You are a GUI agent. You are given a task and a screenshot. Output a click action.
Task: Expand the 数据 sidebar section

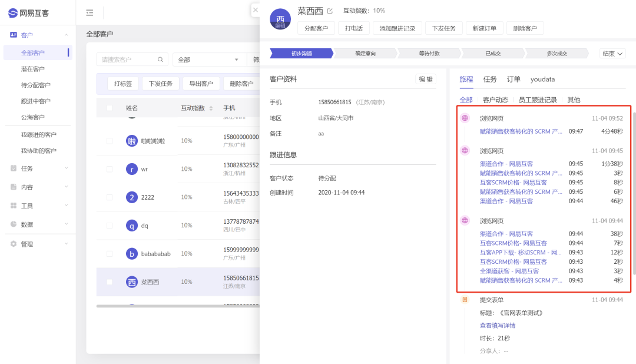click(x=66, y=224)
